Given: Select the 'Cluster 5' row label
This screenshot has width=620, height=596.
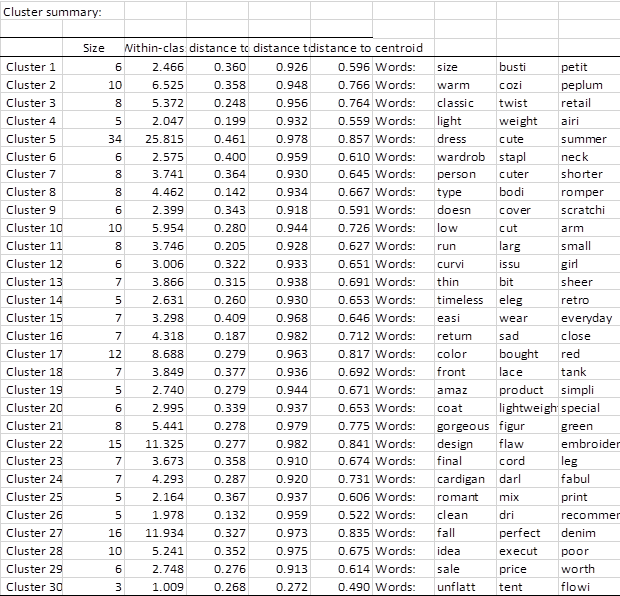Looking at the screenshot, I should (x=33, y=139).
